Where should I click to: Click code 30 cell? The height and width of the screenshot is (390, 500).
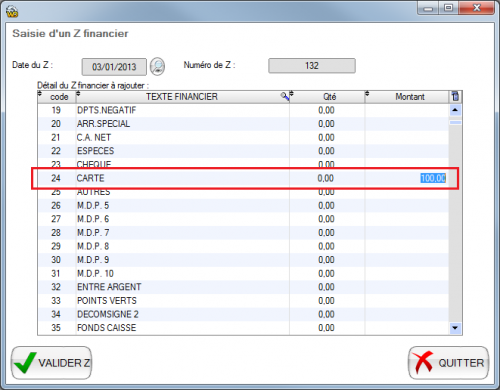tap(56, 260)
